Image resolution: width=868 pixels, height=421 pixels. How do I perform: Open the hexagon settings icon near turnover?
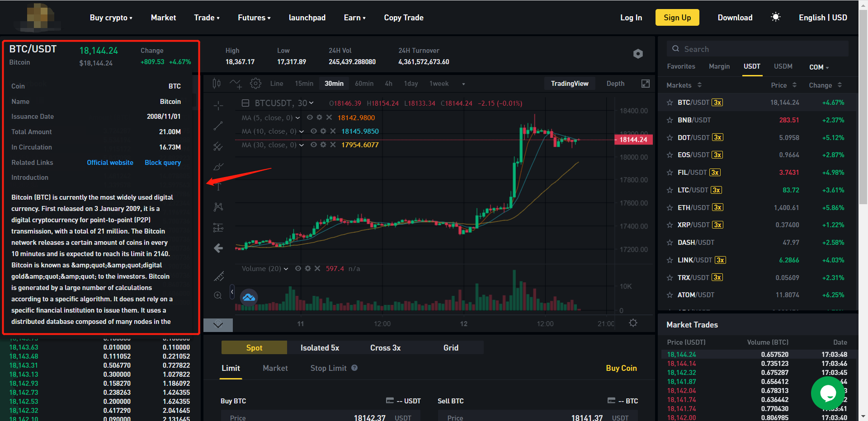click(x=638, y=54)
